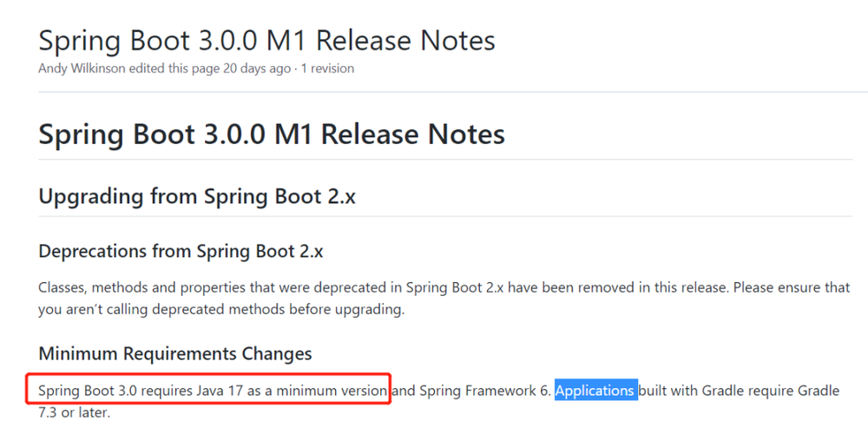Click Java 17 inside the red box
This screenshot has width=868, height=434.
(x=223, y=391)
